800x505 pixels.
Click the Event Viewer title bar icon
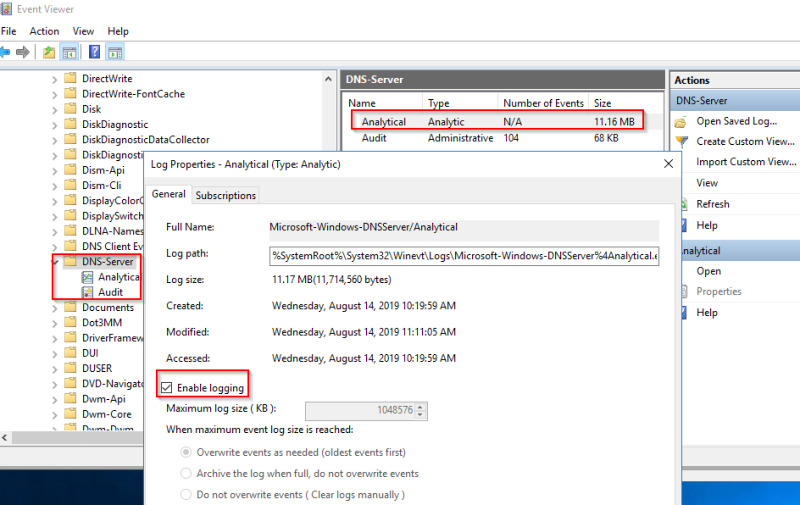tap(6, 9)
